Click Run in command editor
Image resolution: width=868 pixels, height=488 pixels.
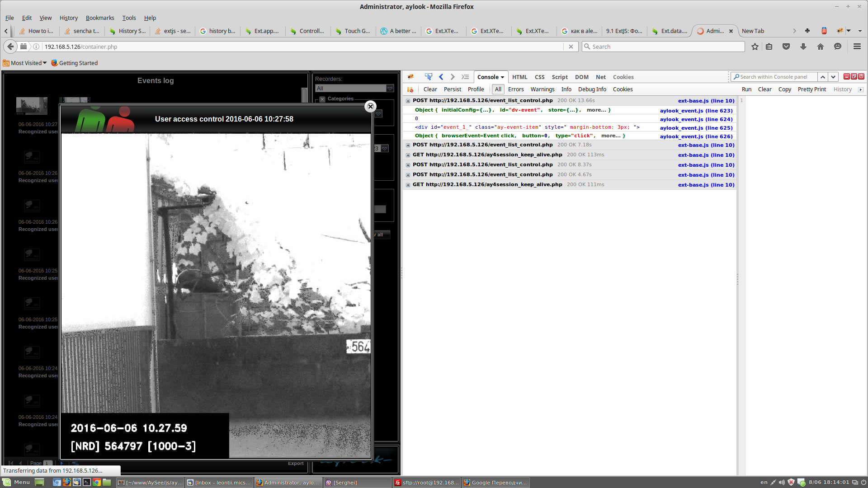click(746, 89)
